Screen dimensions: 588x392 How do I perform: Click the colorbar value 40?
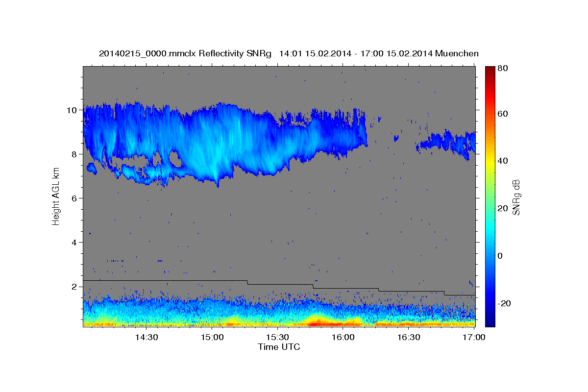coord(504,161)
